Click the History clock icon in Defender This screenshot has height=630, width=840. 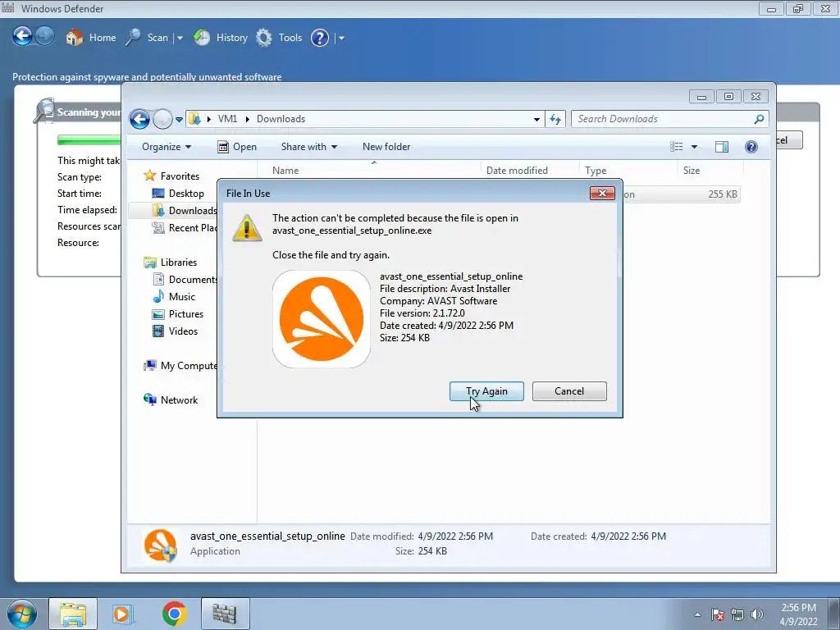pyautogui.click(x=202, y=38)
